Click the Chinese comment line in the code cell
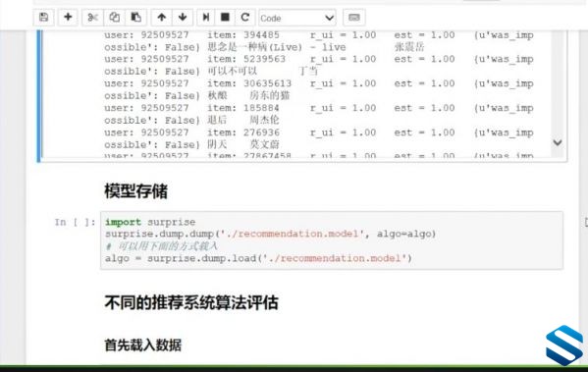 162,246
